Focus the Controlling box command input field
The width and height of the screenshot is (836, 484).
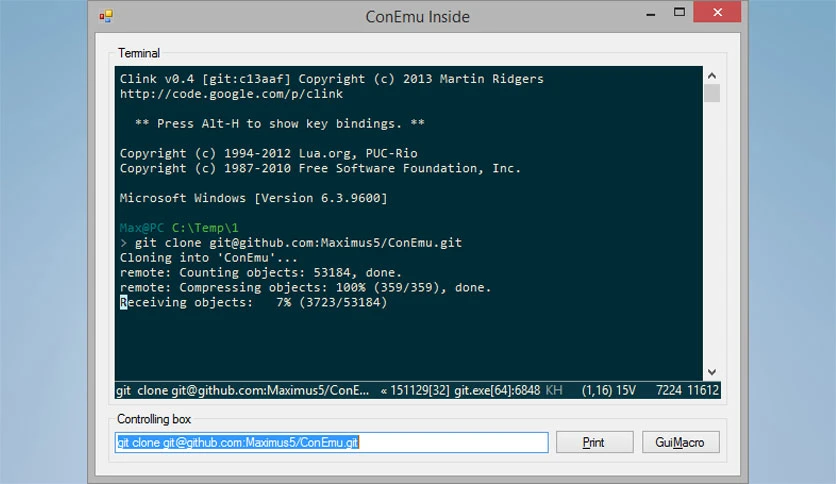tap(331, 442)
